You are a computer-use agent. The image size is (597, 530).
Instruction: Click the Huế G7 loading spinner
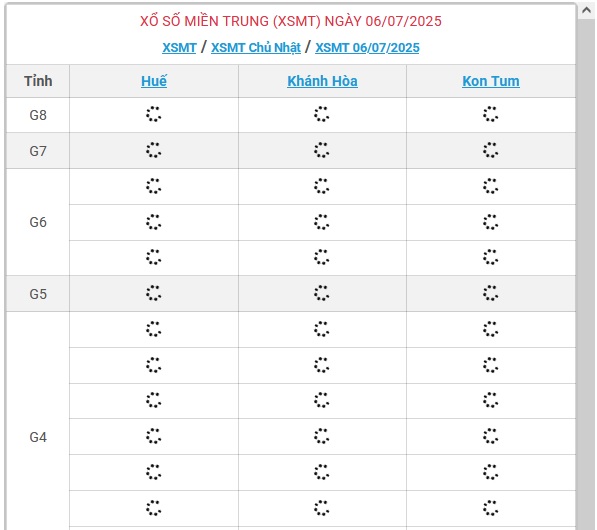(x=153, y=150)
